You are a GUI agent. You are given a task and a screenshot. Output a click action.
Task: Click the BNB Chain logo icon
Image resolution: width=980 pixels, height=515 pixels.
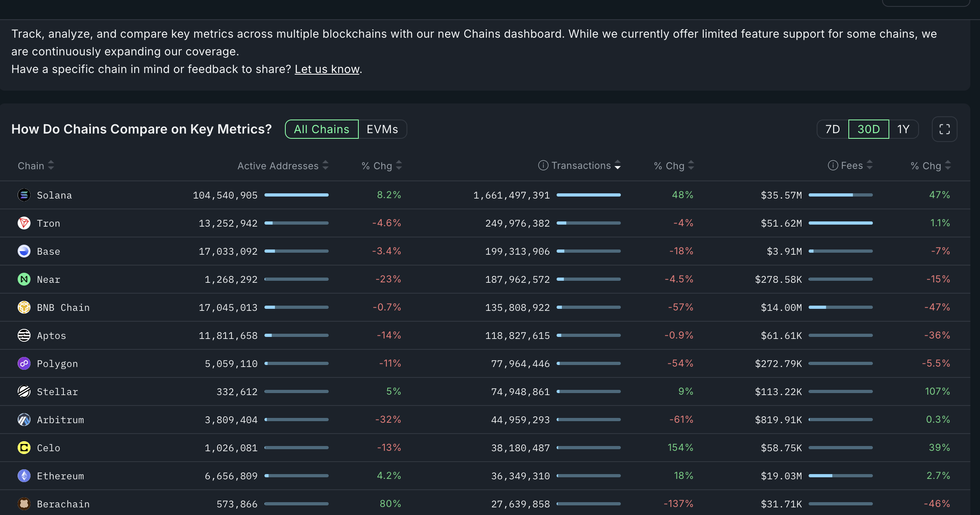(x=24, y=307)
